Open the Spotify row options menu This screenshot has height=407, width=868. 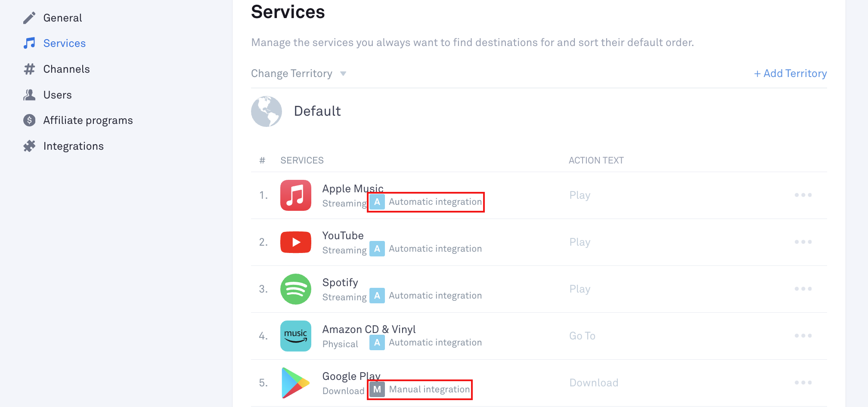[x=803, y=289]
